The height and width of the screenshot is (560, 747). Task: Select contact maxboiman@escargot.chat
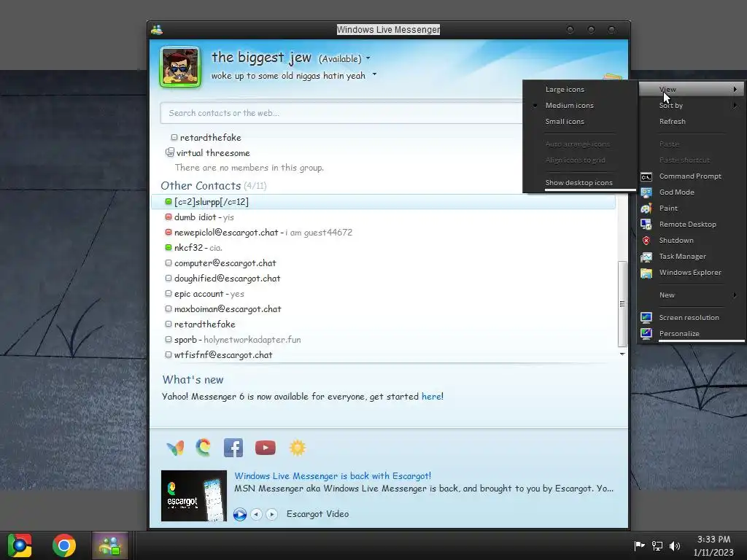pos(228,309)
